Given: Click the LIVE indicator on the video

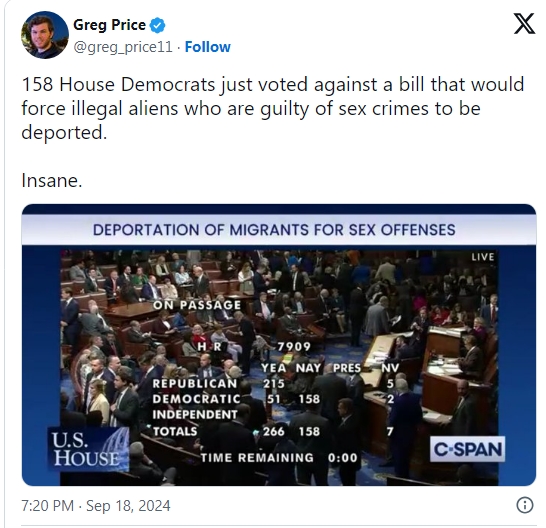Looking at the screenshot, I should tap(483, 257).
